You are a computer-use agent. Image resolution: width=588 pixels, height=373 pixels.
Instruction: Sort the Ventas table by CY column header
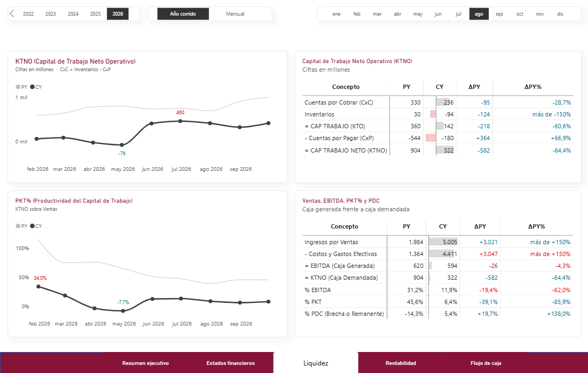[443, 226]
